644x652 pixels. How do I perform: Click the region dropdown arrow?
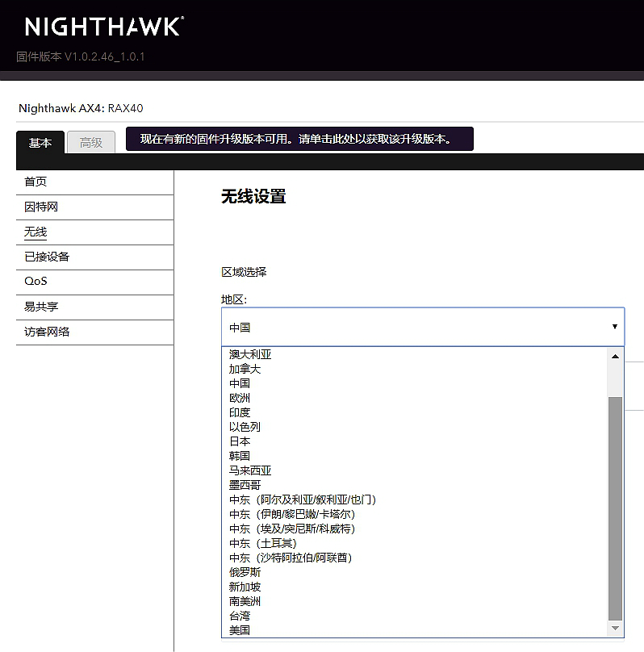pos(614,327)
